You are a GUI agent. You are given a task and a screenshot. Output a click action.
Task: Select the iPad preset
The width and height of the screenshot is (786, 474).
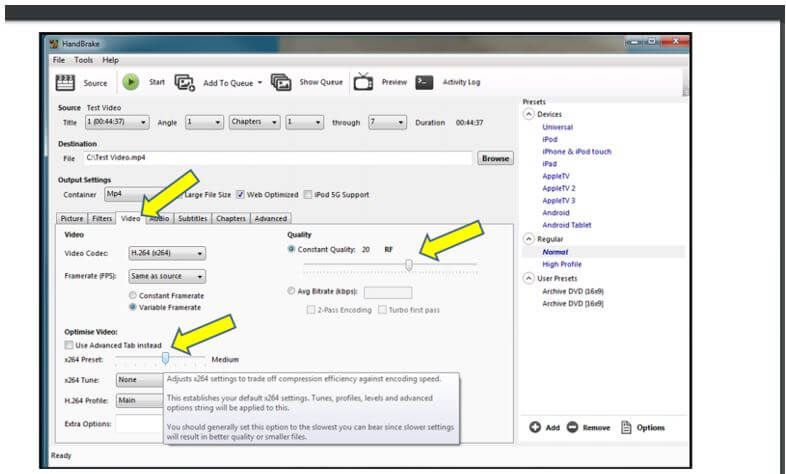(549, 164)
